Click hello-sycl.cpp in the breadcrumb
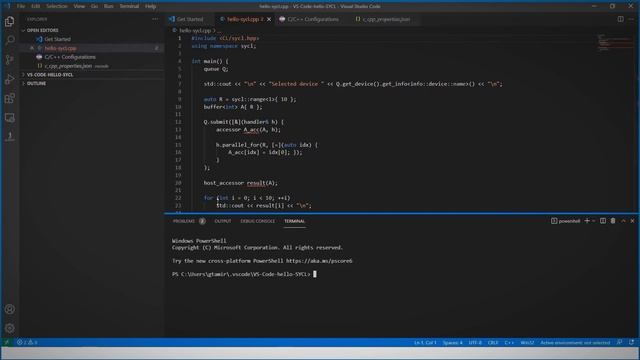The width and height of the screenshot is (640, 360). coord(195,30)
